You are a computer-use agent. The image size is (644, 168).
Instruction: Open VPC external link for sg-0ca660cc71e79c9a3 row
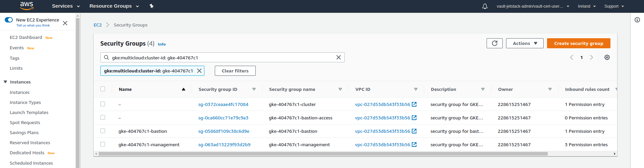click(414, 118)
